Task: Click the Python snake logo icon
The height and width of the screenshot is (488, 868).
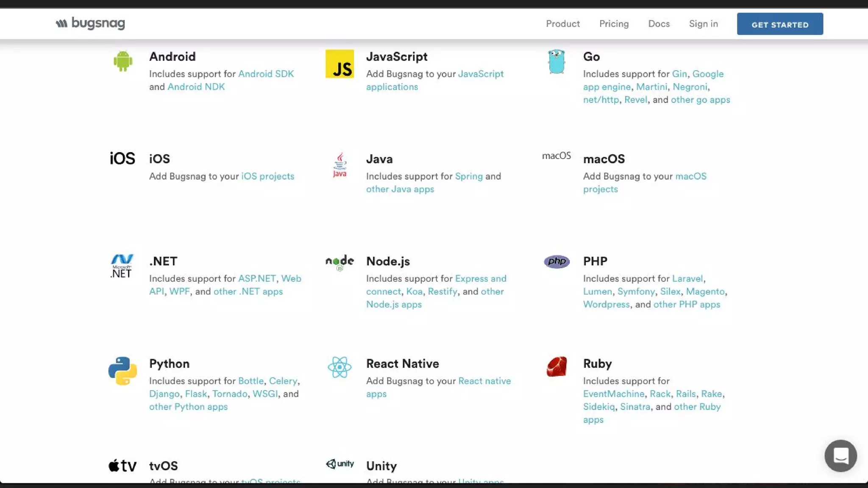Action: click(122, 371)
